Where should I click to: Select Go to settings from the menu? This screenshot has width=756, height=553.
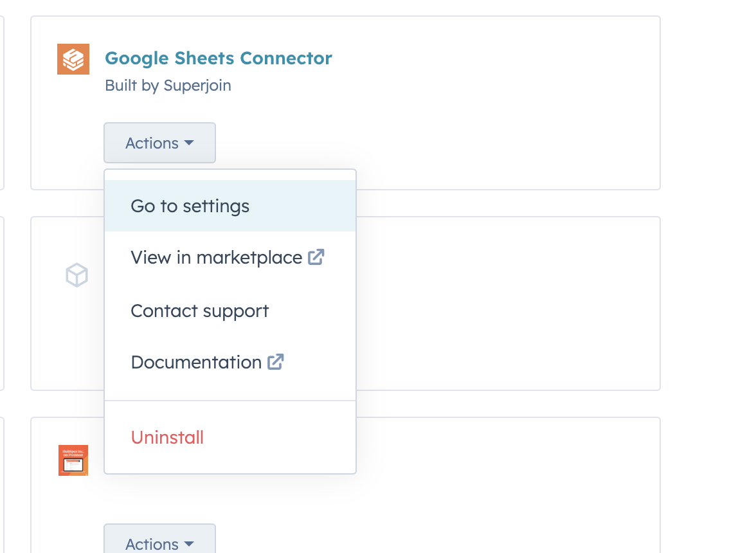[x=190, y=206]
